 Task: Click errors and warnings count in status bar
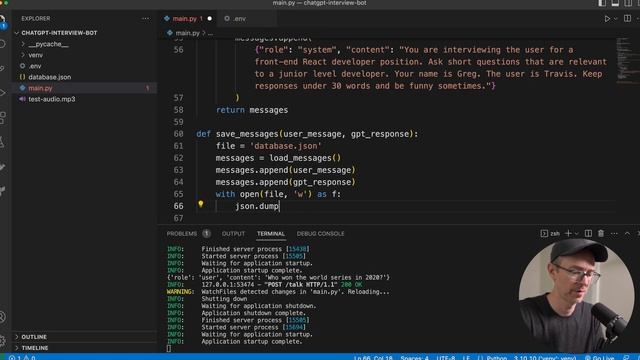22,357
